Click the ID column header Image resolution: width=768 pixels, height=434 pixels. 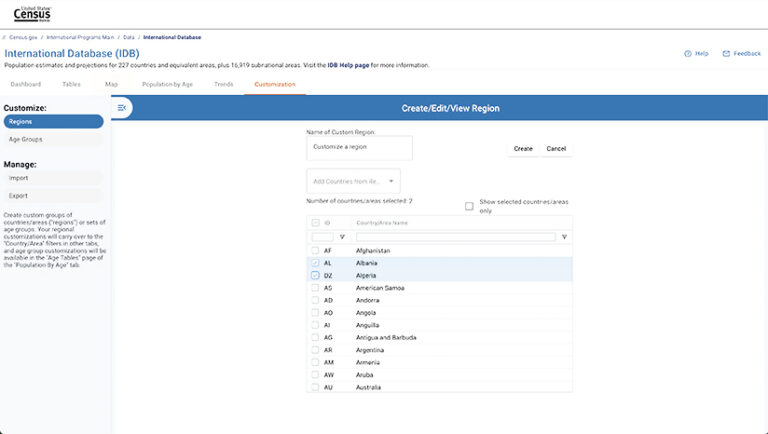pyautogui.click(x=327, y=223)
